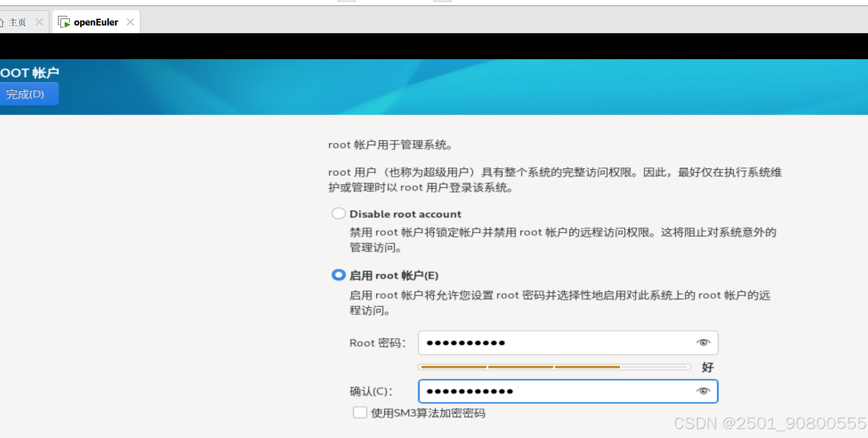
Task: Click the ROOT 帐户 page title
Action: (x=30, y=72)
